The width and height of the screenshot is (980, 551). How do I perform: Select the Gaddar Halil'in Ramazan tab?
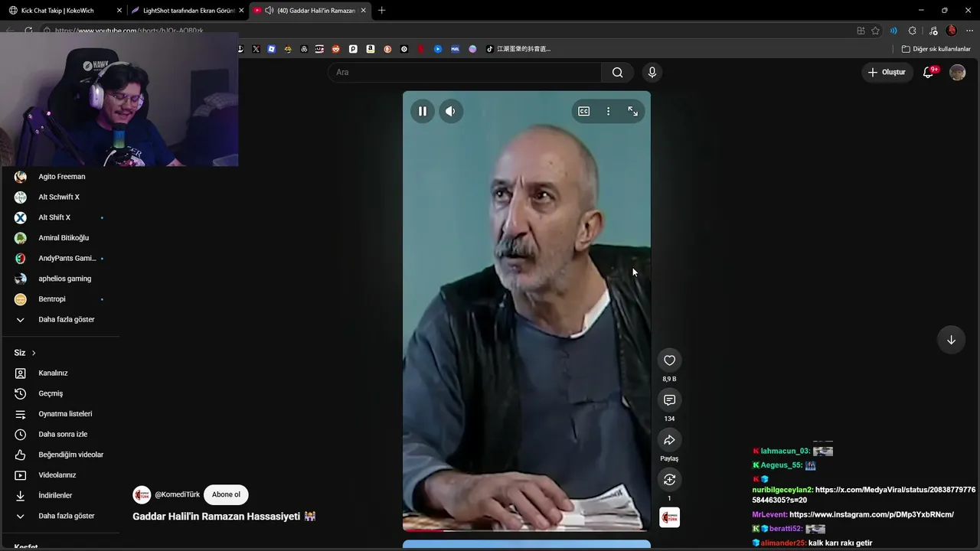coord(311,11)
